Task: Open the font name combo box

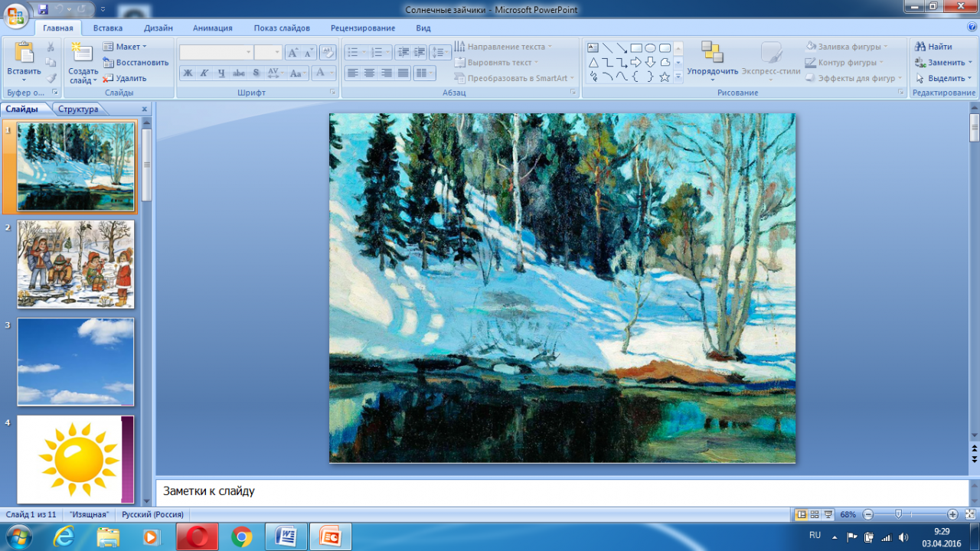Action: point(217,53)
